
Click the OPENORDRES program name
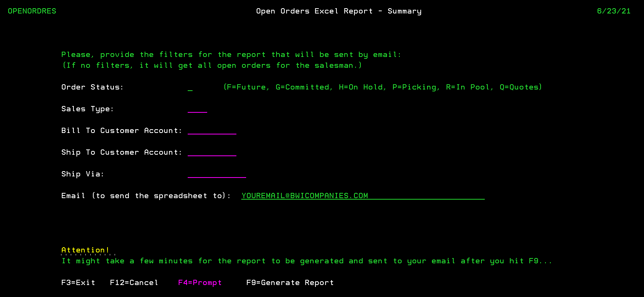[32, 11]
